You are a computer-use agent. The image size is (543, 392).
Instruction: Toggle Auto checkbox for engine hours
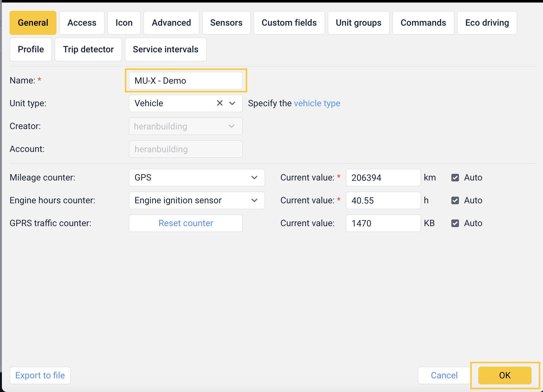tap(455, 200)
